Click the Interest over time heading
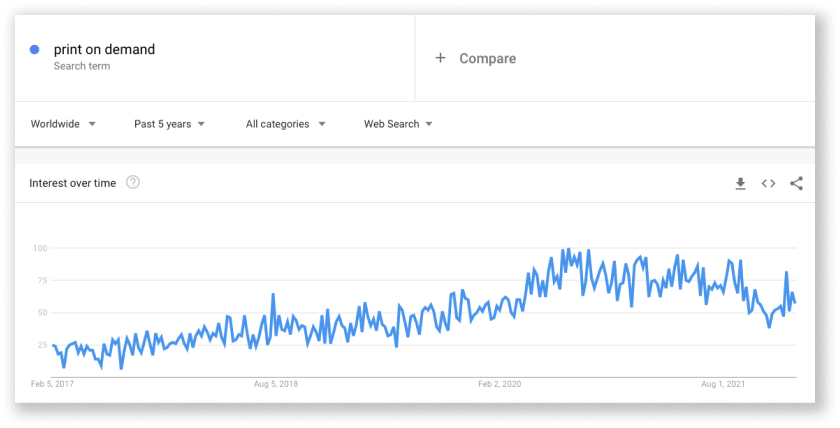The image size is (840, 428). [72, 183]
